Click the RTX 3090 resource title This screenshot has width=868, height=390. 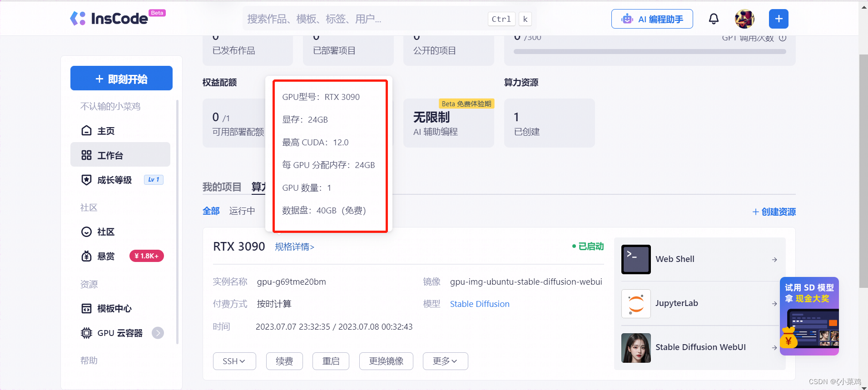(239, 247)
